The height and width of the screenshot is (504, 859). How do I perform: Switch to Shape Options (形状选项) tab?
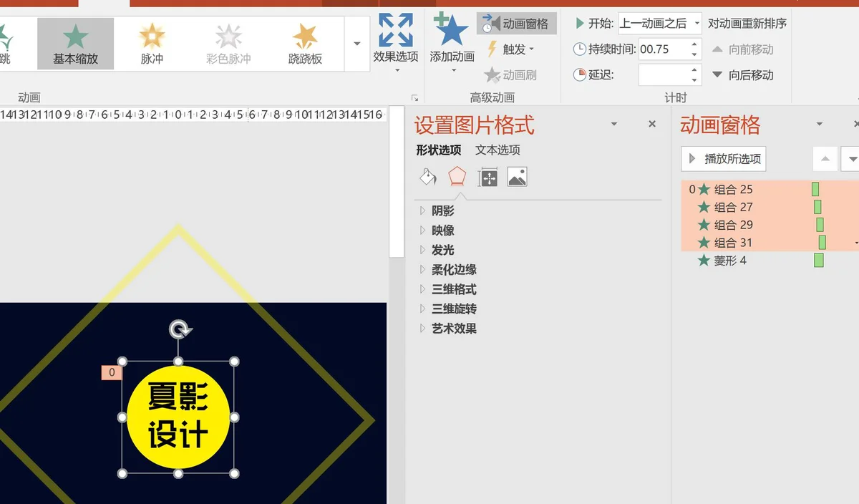pos(439,150)
